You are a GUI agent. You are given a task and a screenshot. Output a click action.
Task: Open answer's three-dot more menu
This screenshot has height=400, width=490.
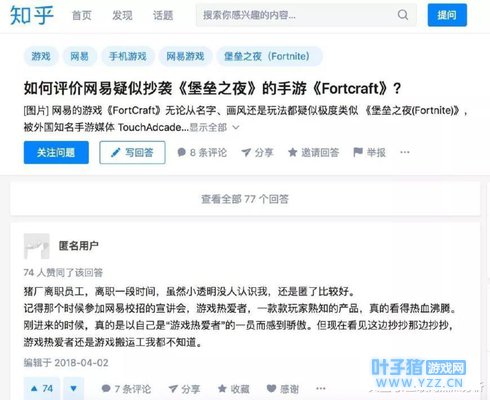(321, 388)
